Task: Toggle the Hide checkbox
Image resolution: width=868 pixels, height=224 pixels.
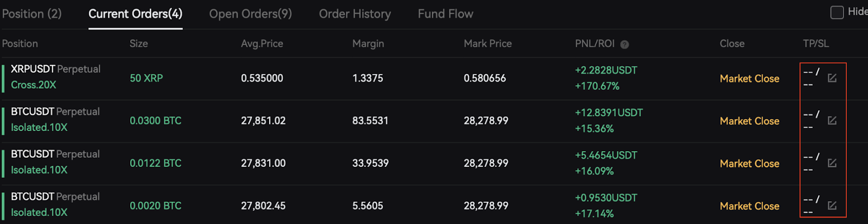Action: pos(837,12)
